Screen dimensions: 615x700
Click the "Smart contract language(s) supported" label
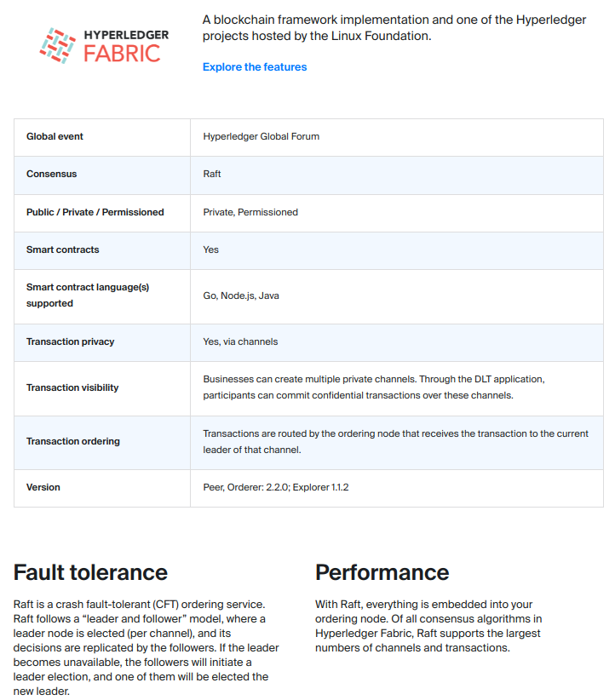click(88, 295)
